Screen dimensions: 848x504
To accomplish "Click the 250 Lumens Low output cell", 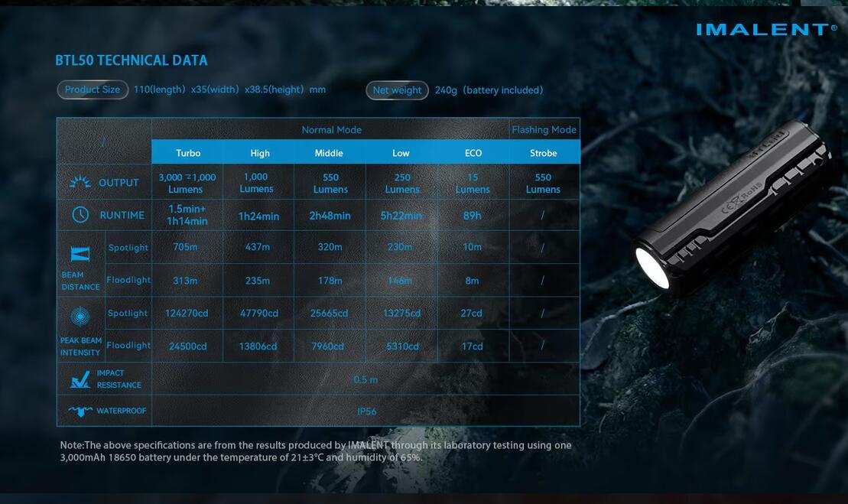I will (402, 183).
